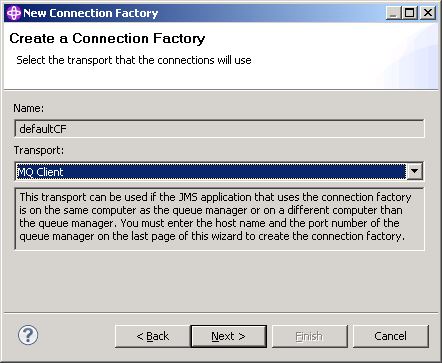Click the New Connection Factory title bar text
This screenshot has height=363, width=442.
click(90, 13)
